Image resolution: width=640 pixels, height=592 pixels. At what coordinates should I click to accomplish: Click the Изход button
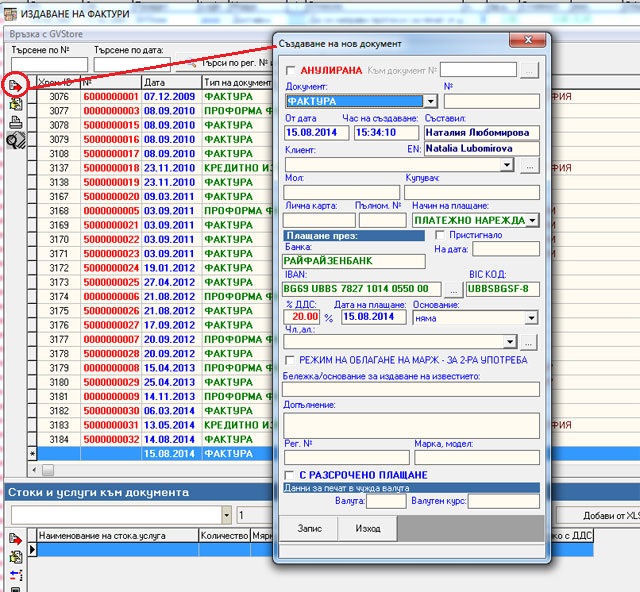click(x=368, y=528)
